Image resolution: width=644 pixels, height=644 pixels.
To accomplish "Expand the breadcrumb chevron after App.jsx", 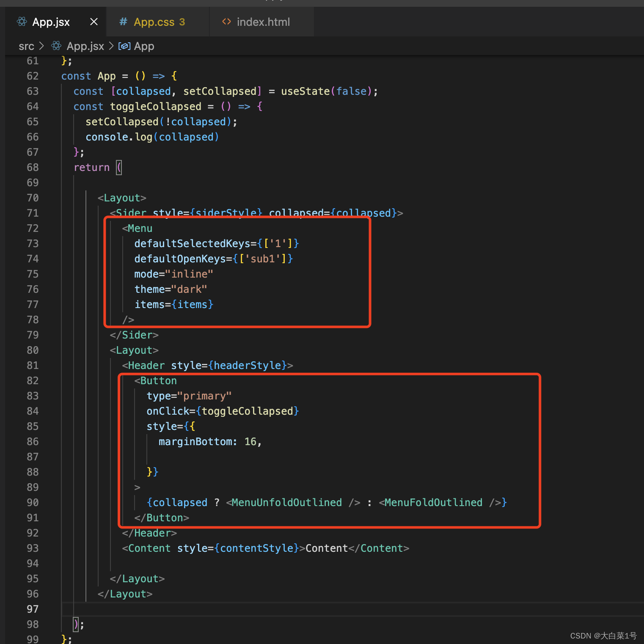I will [111, 46].
